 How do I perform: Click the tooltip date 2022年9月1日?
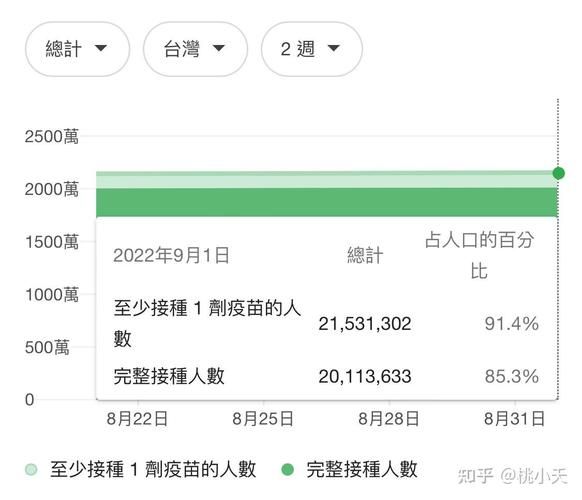171,255
